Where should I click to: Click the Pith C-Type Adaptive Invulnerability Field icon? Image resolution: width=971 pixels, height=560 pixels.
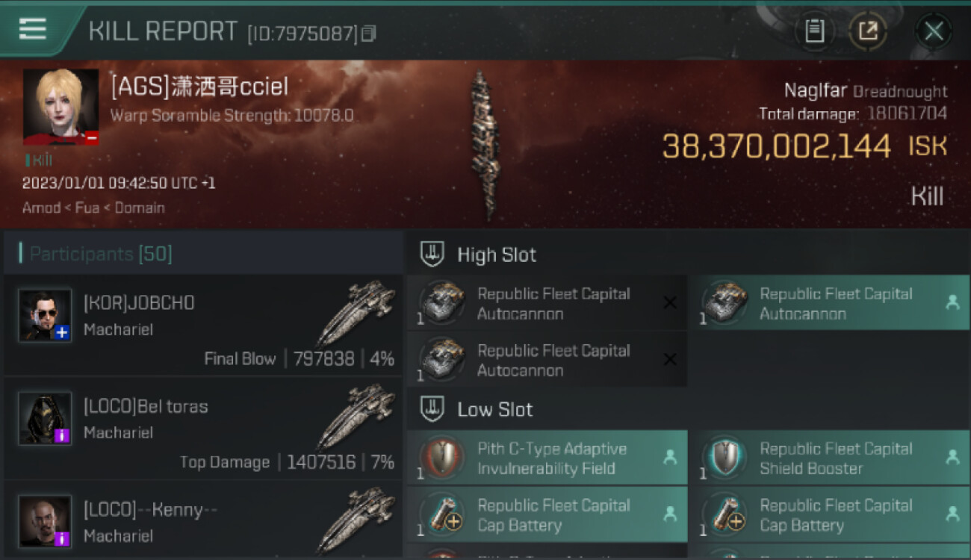[x=441, y=458]
